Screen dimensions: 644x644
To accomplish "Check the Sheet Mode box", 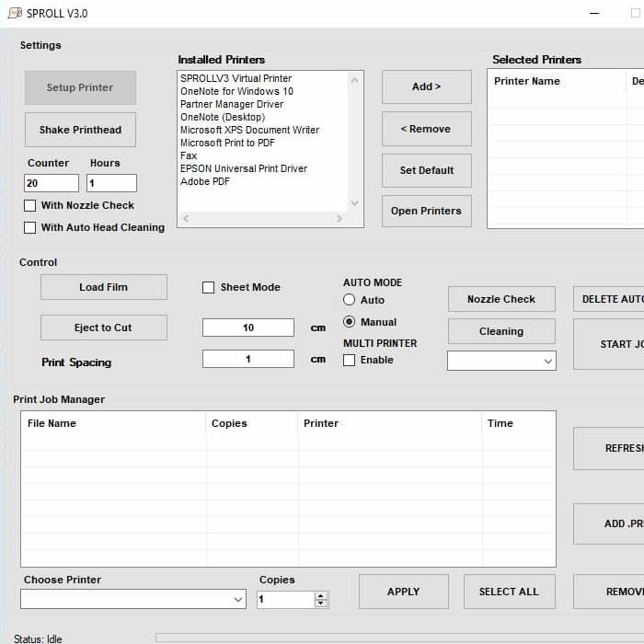I will click(x=209, y=287).
